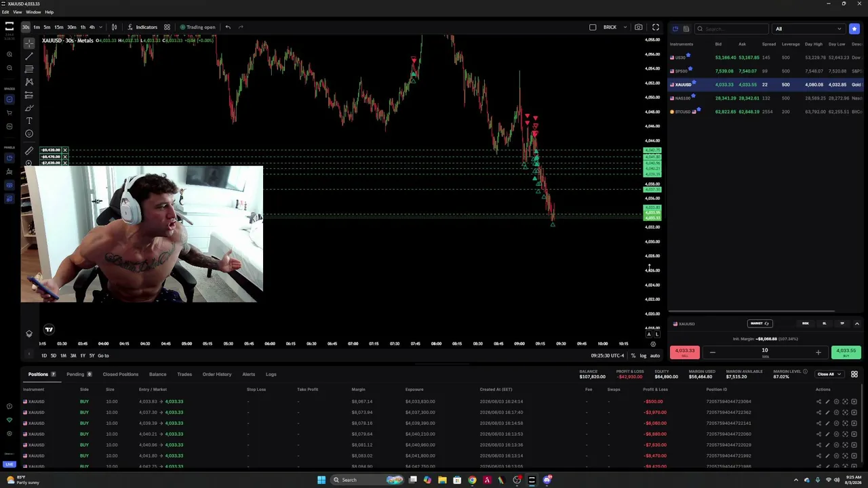
Task: Open File Explorer from the taskbar
Action: (x=442, y=480)
